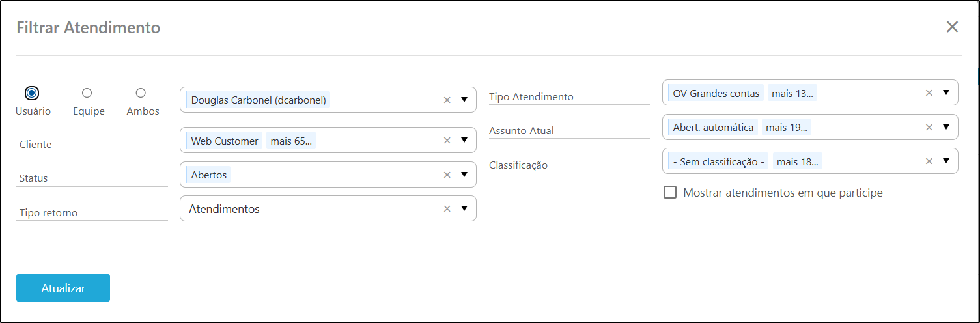This screenshot has height=323, width=980.
Task: Choose the Ambos radio option
Action: (x=141, y=93)
